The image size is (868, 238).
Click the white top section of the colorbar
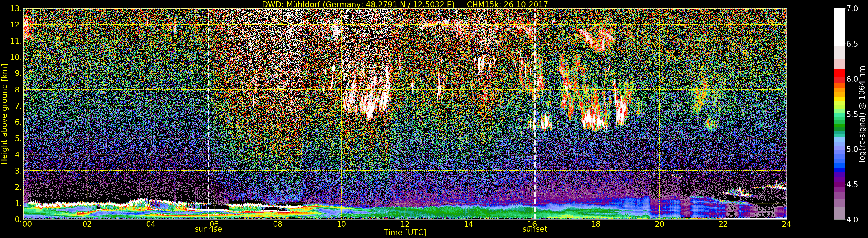pos(839,27)
